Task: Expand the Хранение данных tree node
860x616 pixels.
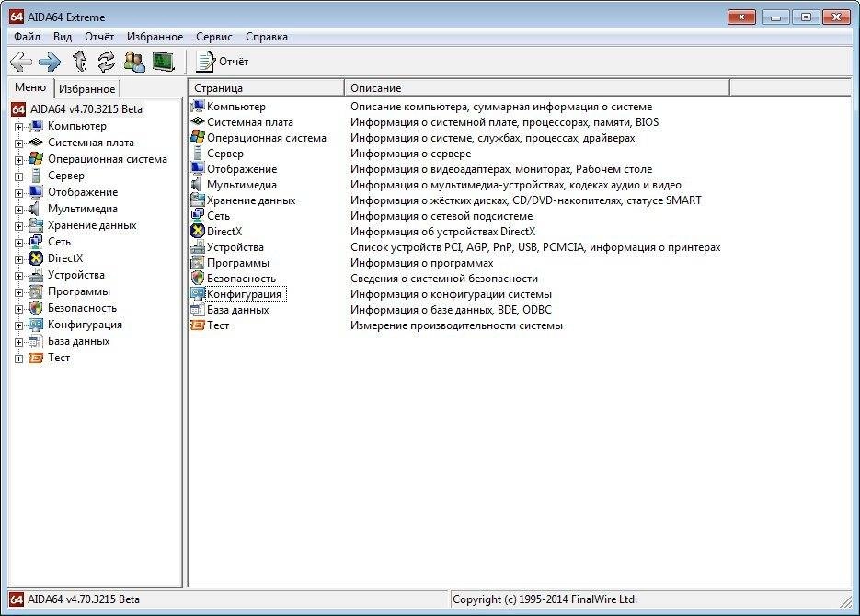Action: [18, 226]
